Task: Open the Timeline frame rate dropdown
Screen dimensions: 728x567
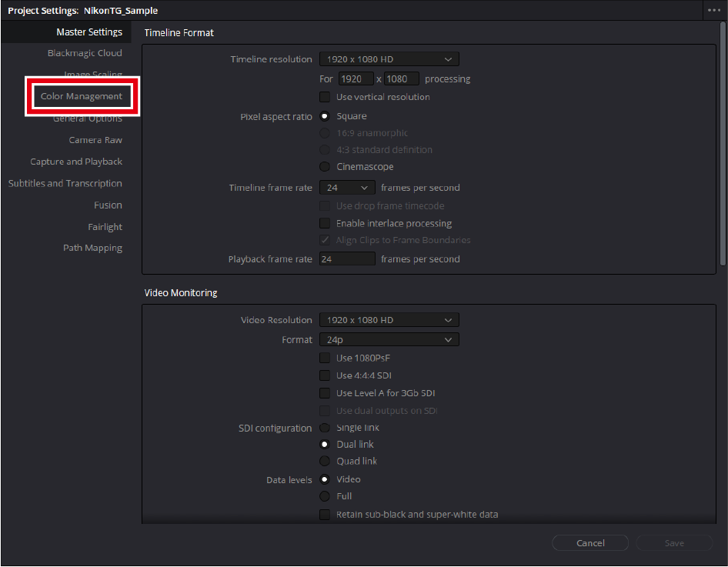Action: click(x=347, y=188)
